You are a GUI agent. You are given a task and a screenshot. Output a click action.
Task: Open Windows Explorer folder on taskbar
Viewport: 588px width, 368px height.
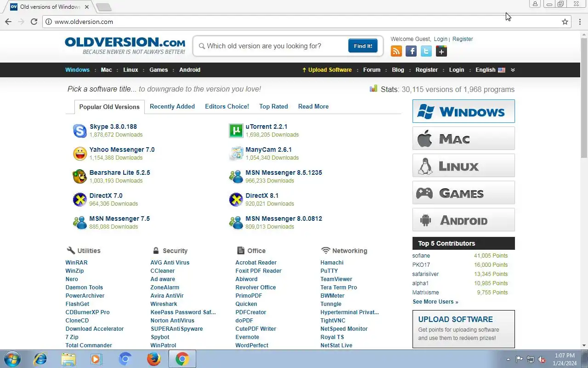click(68, 359)
